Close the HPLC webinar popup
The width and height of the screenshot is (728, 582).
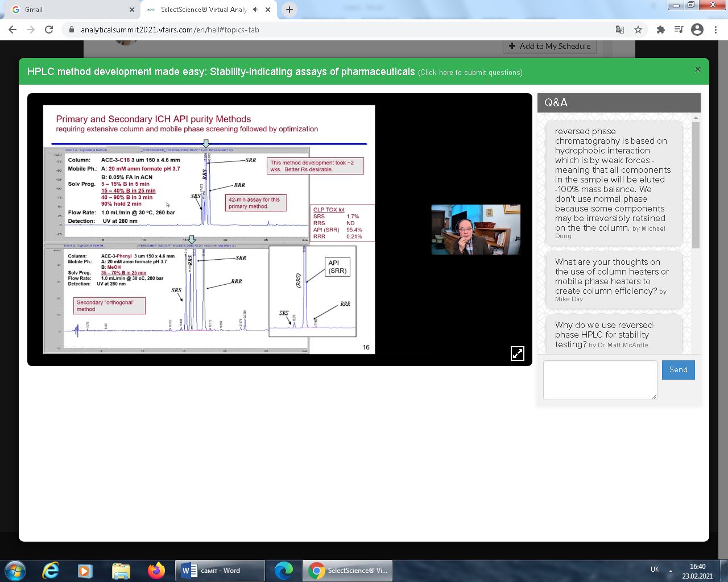coord(697,70)
